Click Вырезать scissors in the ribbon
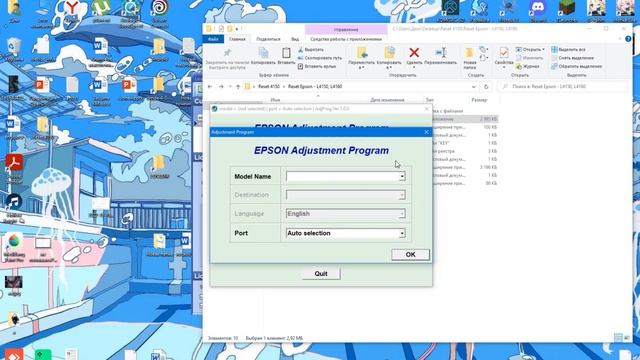 click(x=311, y=50)
